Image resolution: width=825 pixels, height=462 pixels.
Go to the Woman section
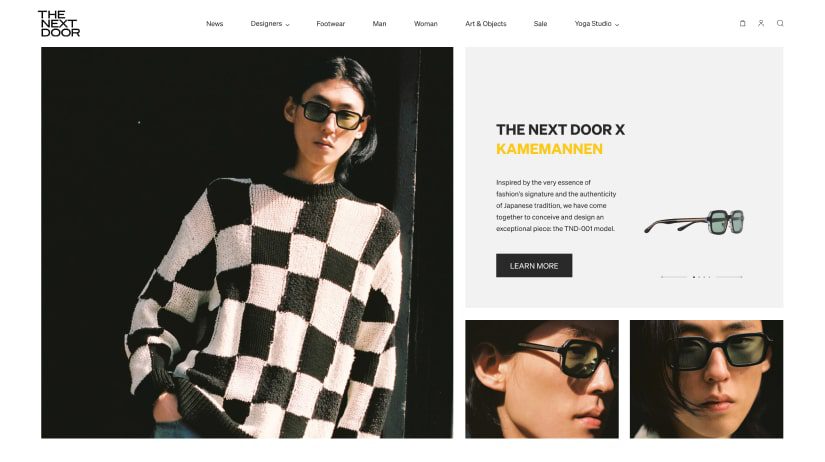click(426, 24)
